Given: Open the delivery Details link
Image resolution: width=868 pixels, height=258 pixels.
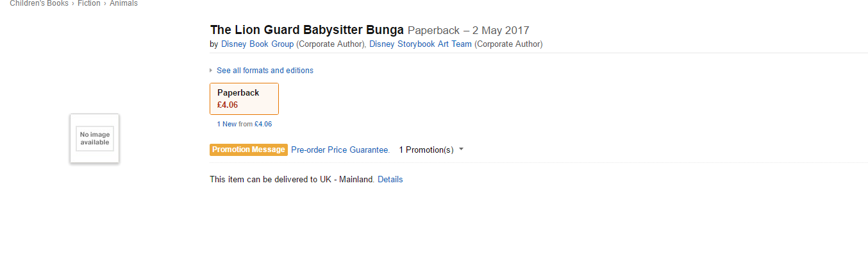Looking at the screenshot, I should point(390,180).
